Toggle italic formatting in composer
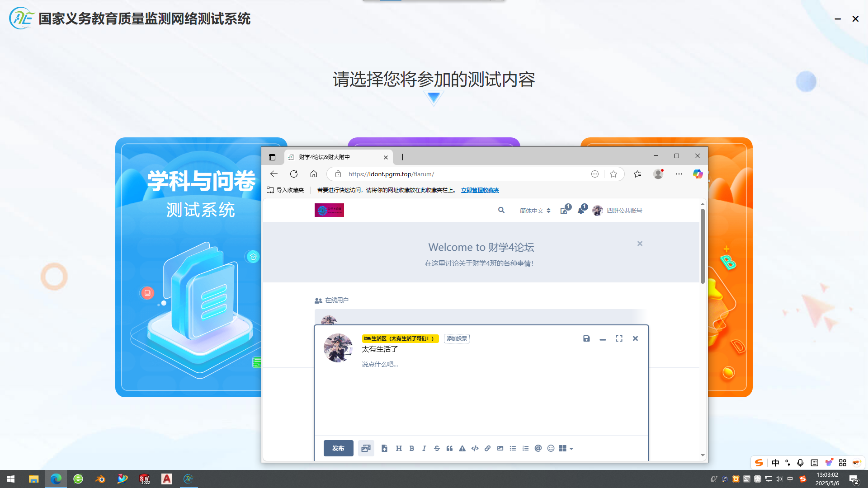868x488 pixels. [x=424, y=448]
